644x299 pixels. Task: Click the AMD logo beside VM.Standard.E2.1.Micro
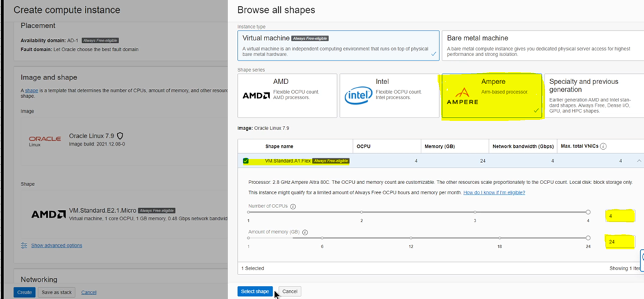click(x=49, y=214)
